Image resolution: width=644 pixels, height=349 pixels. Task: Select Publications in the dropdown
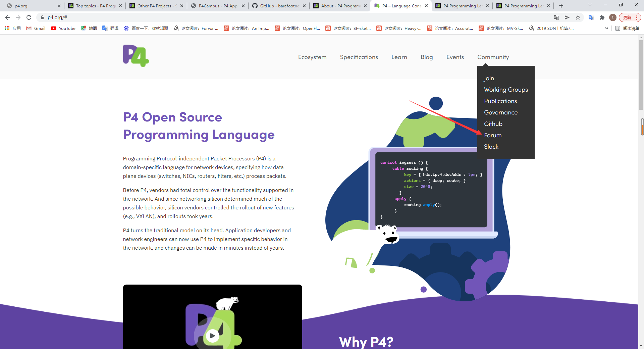(x=500, y=101)
